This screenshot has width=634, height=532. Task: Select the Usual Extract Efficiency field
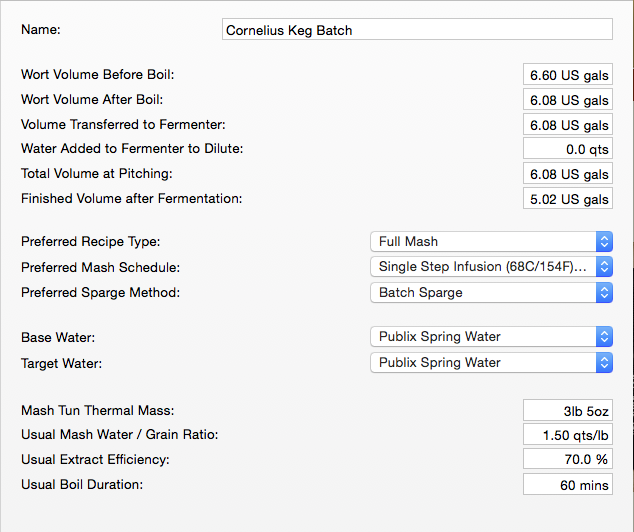pos(568,459)
